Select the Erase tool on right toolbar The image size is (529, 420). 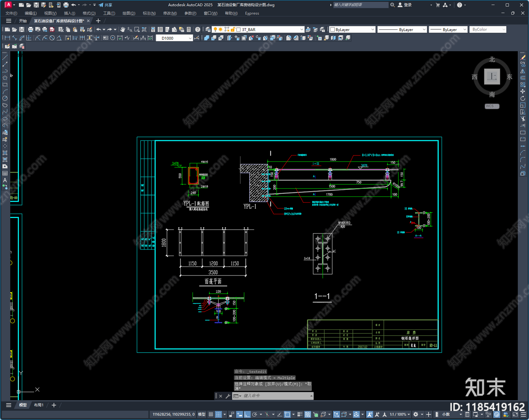(523, 58)
